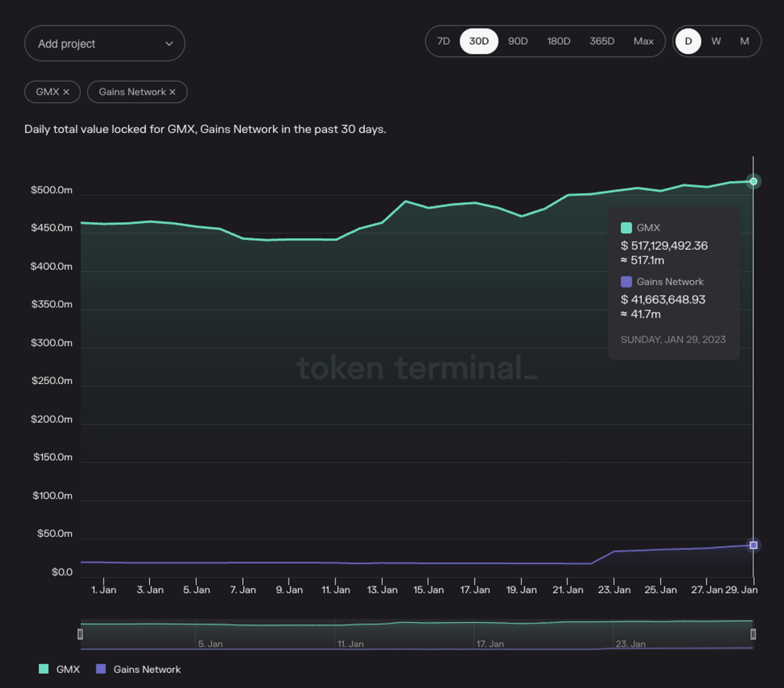
Task: Switch to weekly (W) granularity
Action: coord(716,41)
